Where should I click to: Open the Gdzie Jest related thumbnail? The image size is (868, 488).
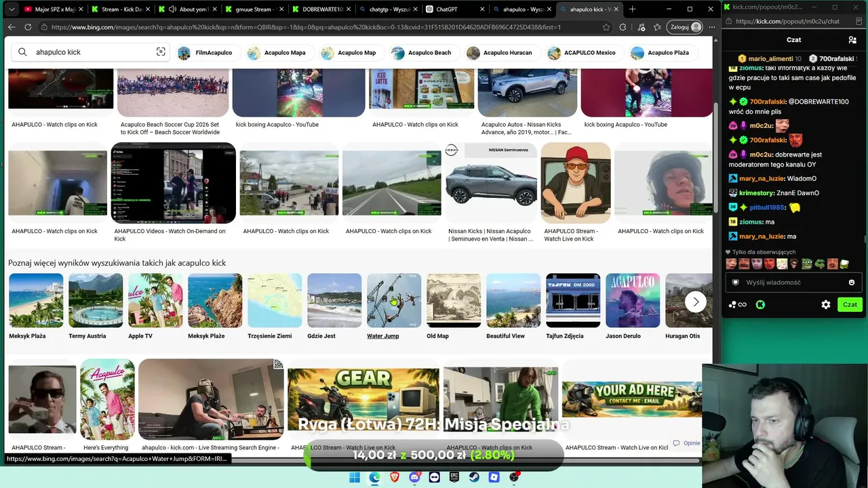[334, 300]
